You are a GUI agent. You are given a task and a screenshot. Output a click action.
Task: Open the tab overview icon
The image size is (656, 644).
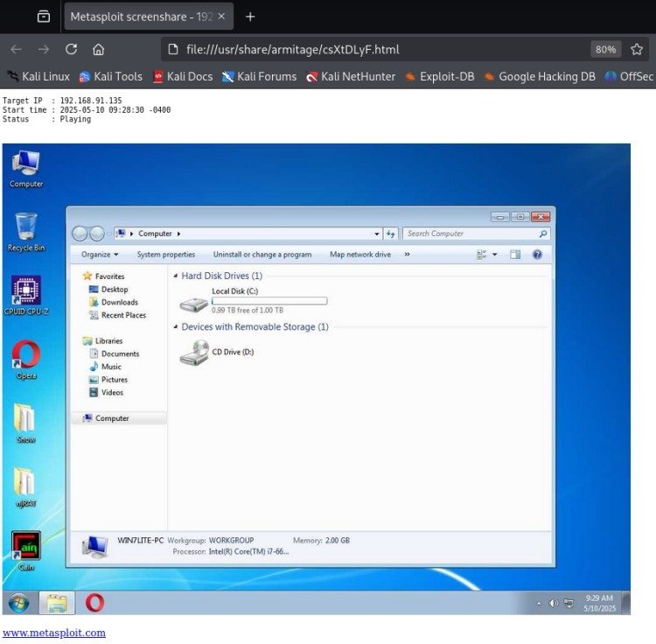44,17
